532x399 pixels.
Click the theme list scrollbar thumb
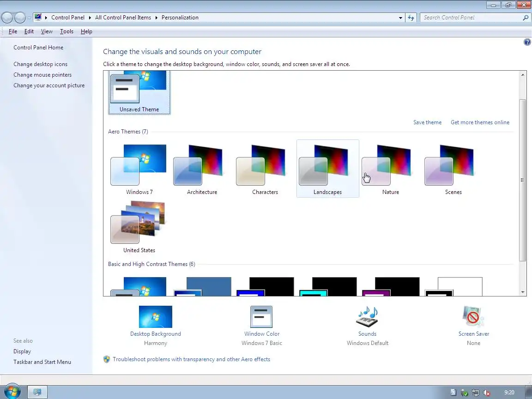pos(522,180)
